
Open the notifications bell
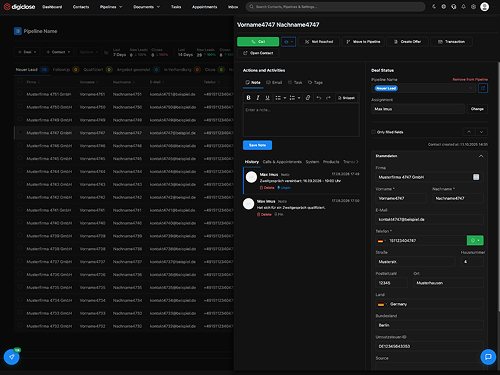tap(463, 7)
